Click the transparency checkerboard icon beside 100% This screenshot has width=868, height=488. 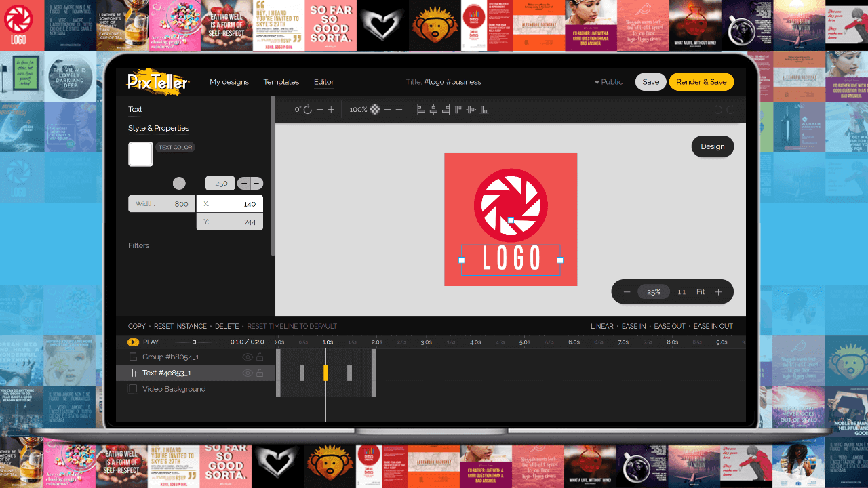click(x=375, y=109)
